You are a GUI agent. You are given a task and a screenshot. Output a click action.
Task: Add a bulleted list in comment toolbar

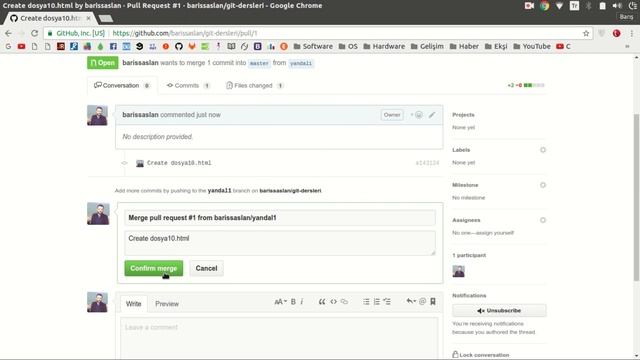tap(366, 302)
